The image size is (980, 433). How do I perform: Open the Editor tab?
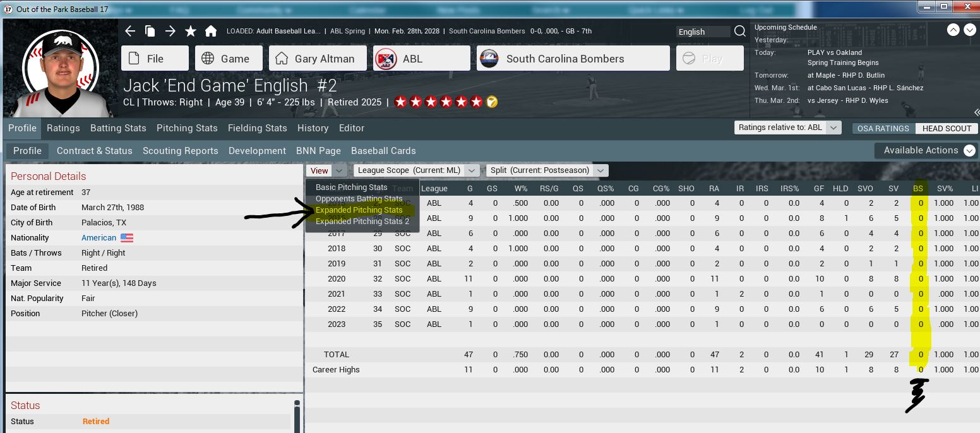tap(352, 128)
